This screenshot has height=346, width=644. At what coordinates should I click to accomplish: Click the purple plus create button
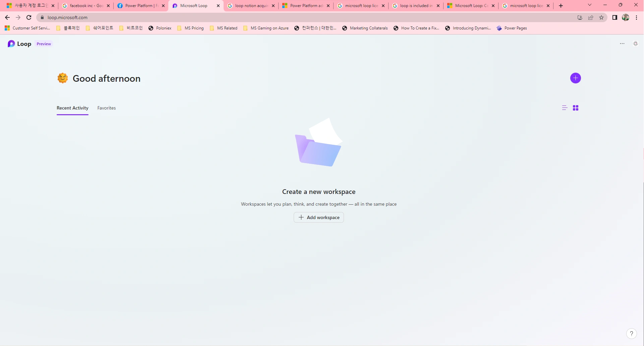click(575, 78)
